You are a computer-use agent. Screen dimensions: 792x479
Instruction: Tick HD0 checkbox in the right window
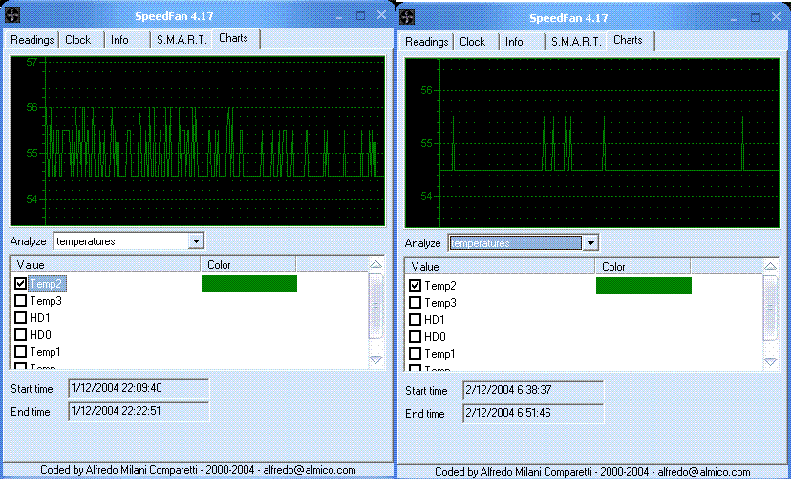point(415,337)
